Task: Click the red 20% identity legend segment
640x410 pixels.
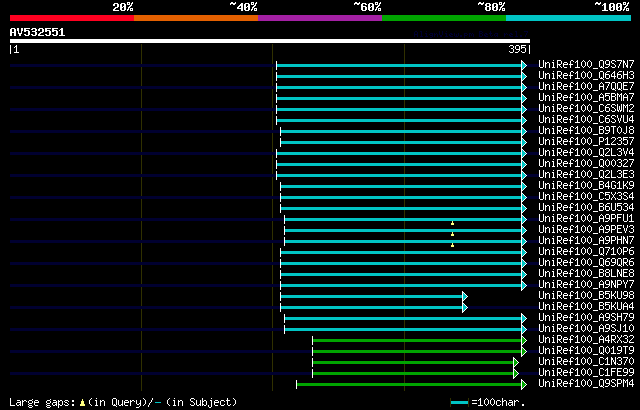Action: tap(72, 18)
